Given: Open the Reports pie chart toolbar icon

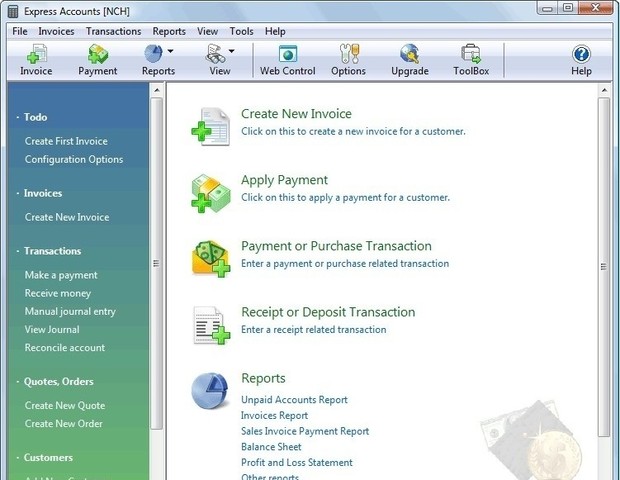Looking at the screenshot, I should point(153,54).
